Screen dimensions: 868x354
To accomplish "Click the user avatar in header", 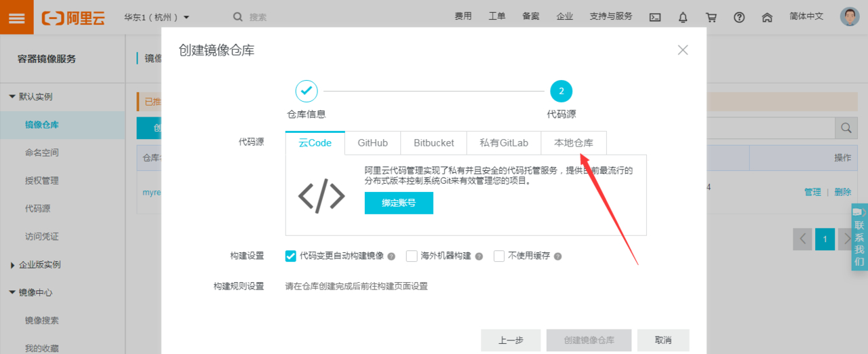I will coord(850,17).
